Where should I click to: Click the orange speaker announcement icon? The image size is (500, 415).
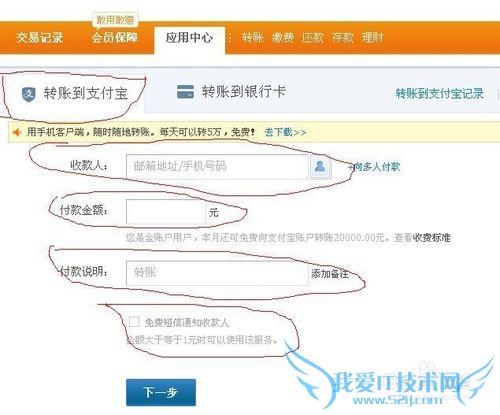[17, 133]
